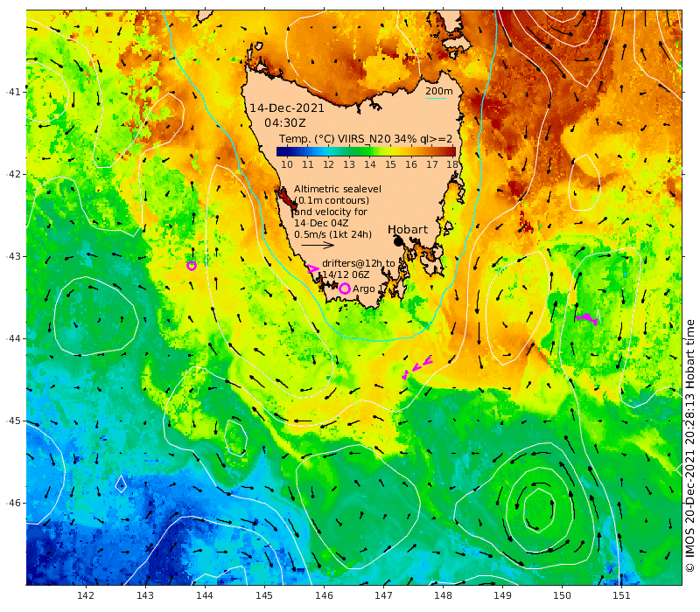Click longitude axis label '145'

tap(264, 595)
